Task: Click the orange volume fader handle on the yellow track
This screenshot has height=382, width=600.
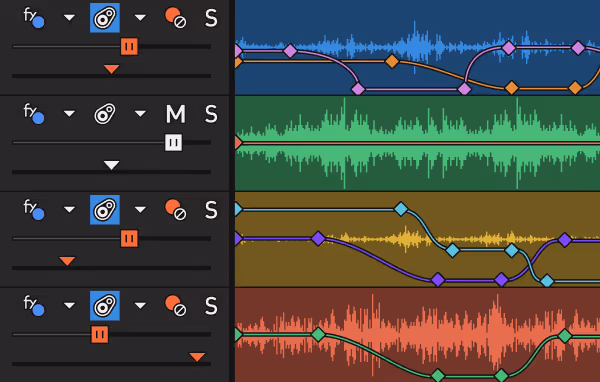Action: coord(129,238)
